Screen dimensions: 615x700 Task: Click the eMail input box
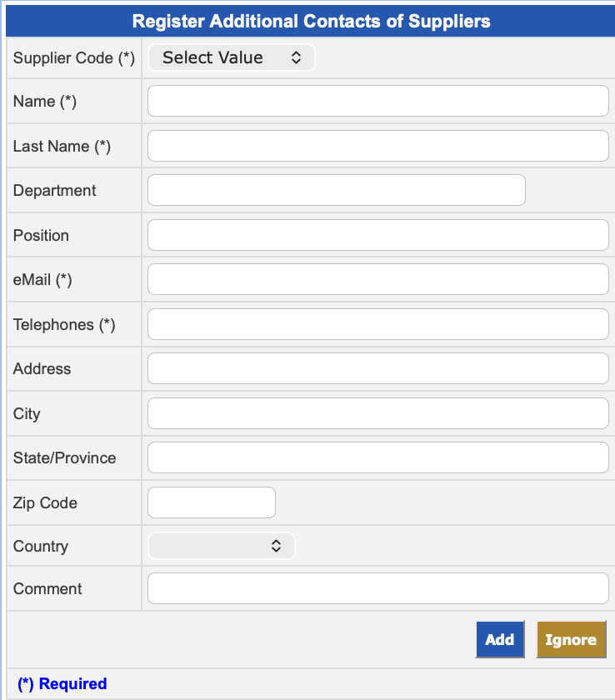[377, 279]
